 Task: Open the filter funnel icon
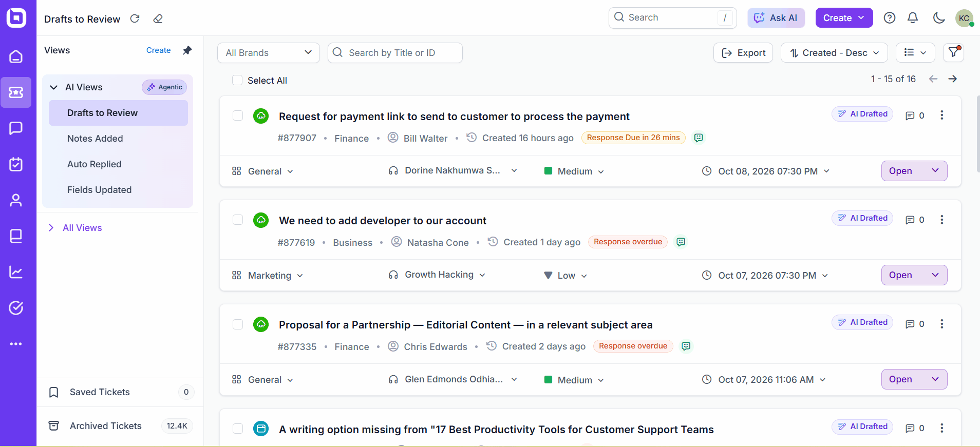tap(954, 52)
